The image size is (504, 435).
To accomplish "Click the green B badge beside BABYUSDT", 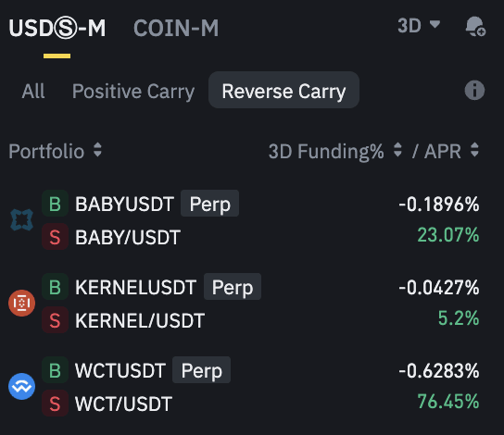I will (x=55, y=204).
